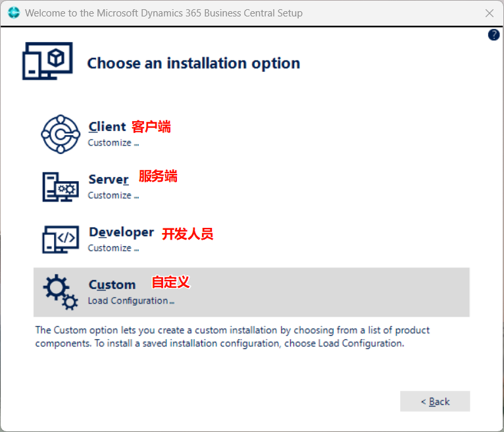Choose the Client installation option
Image resolution: width=504 pixels, height=432 pixels.
click(107, 126)
